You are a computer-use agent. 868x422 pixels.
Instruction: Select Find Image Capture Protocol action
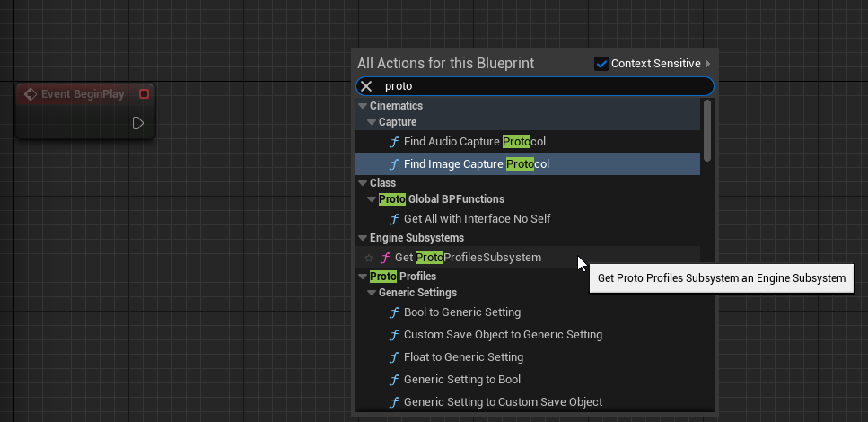(x=476, y=164)
